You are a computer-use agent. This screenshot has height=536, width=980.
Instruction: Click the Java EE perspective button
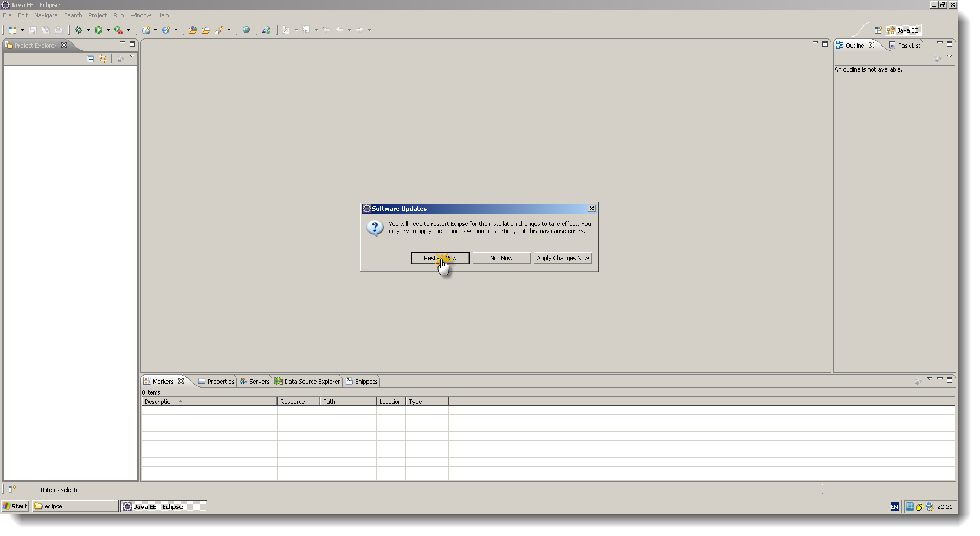(x=904, y=30)
